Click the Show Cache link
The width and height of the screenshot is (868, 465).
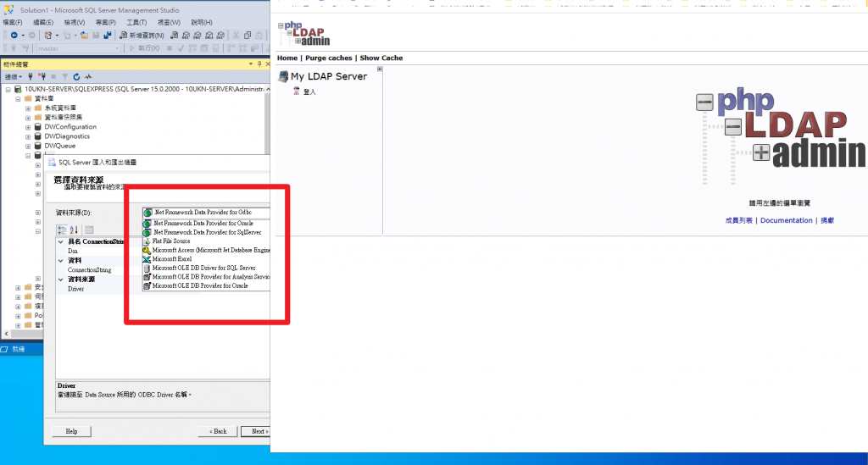[381, 58]
